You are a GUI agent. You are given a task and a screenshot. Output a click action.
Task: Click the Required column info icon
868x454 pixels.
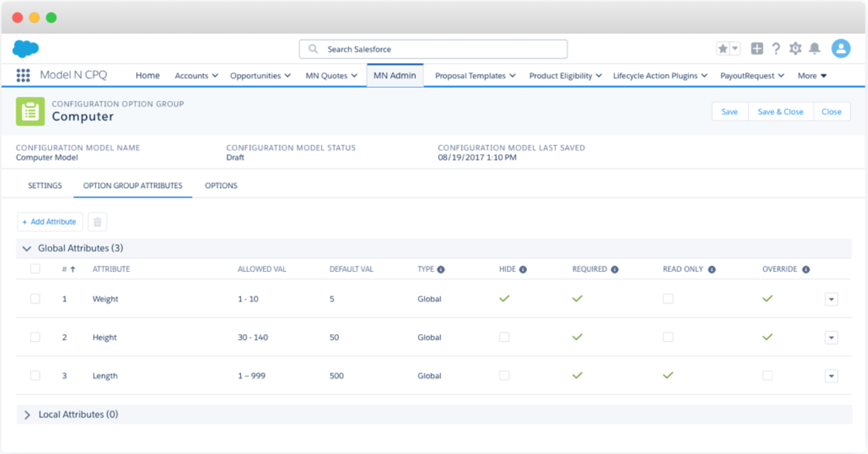tap(615, 270)
